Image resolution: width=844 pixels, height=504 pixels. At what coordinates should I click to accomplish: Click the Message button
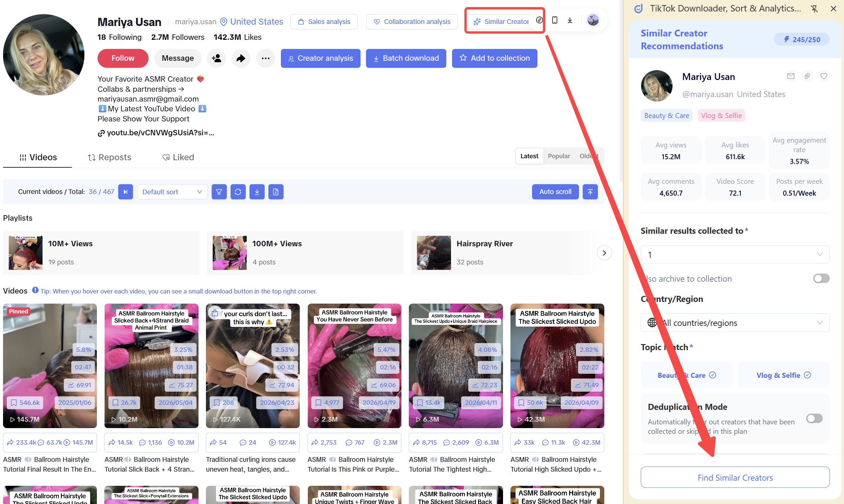[x=178, y=58]
